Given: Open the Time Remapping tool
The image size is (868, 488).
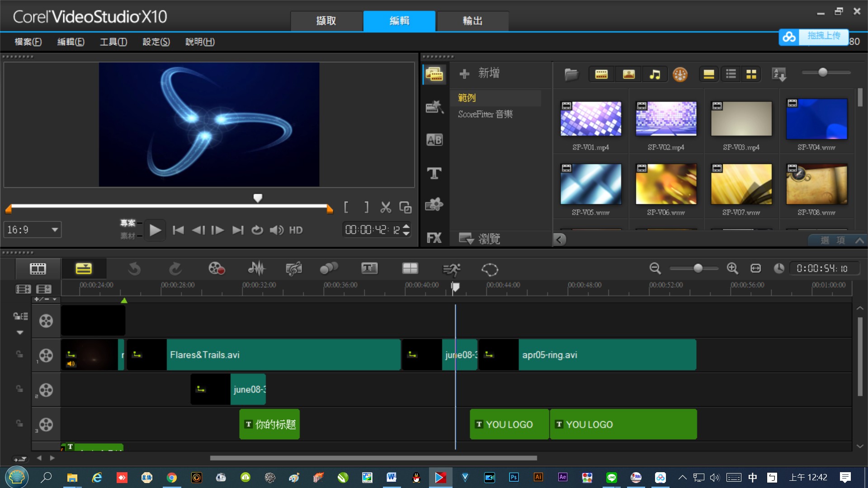Looking at the screenshot, I should [x=451, y=269].
